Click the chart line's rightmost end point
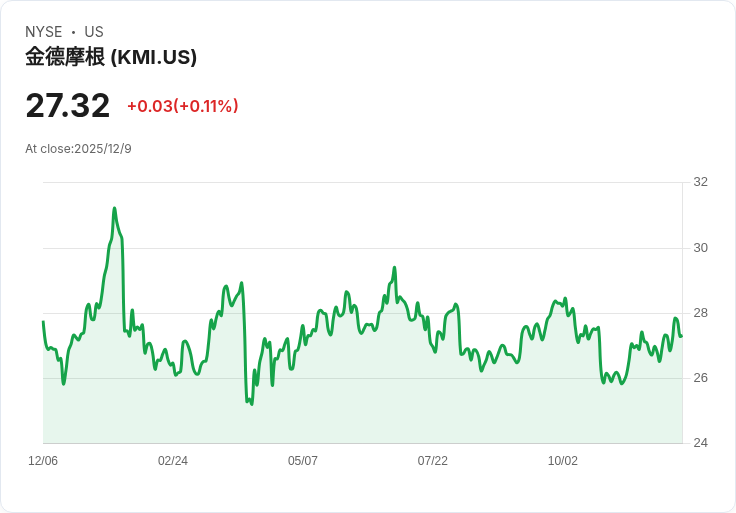Viewport: 736px width, 513px height. [682, 336]
